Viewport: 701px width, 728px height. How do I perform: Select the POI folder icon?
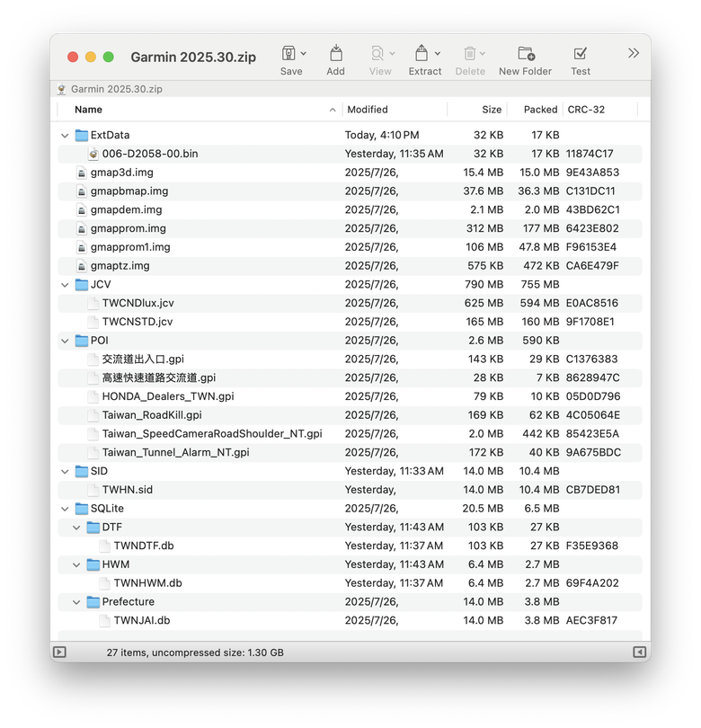pyautogui.click(x=82, y=341)
